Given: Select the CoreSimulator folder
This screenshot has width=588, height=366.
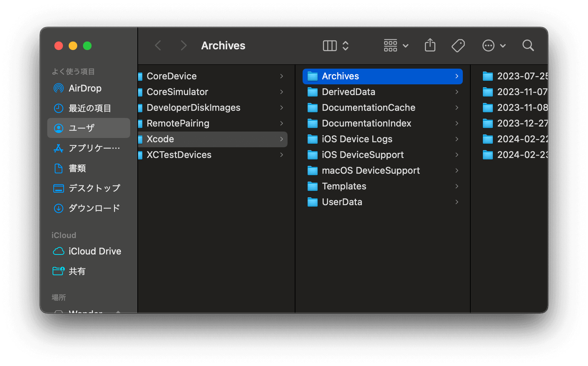Looking at the screenshot, I should pos(213,92).
